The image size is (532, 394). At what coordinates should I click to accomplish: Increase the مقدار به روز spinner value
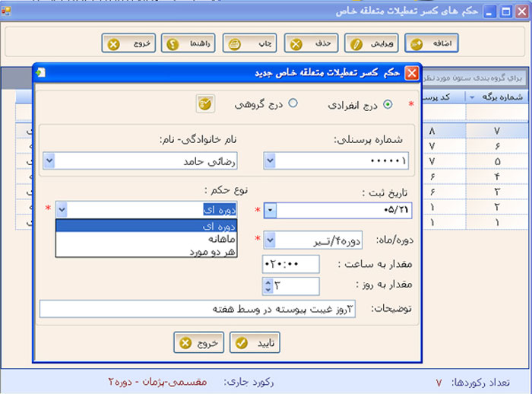pos(267,282)
